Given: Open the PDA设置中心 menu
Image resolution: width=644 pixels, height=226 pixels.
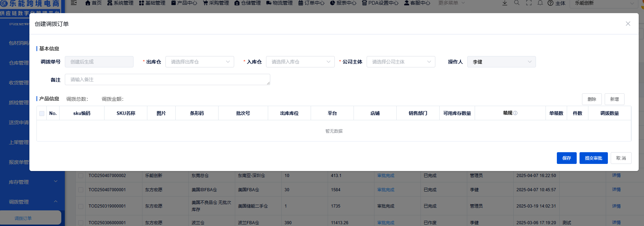Looking at the screenshot, I should 380,3.
